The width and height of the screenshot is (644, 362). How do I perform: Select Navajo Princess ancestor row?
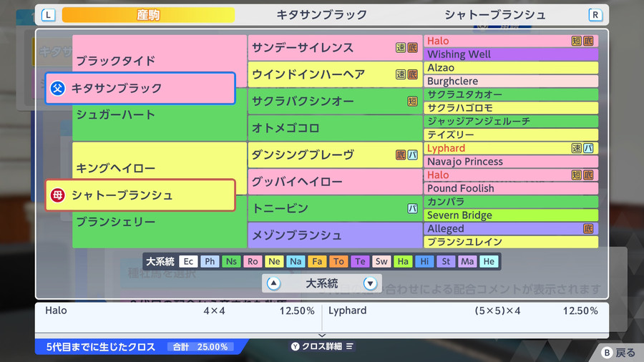pos(511,162)
